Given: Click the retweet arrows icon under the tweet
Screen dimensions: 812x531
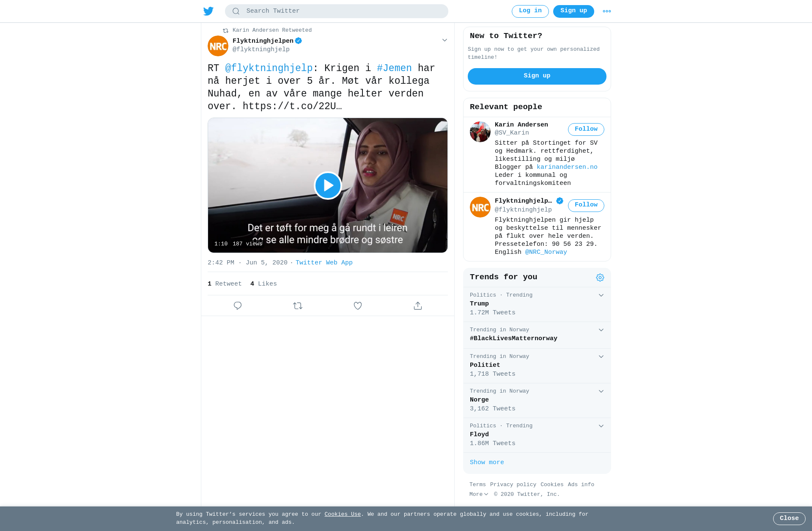Looking at the screenshot, I should point(298,305).
